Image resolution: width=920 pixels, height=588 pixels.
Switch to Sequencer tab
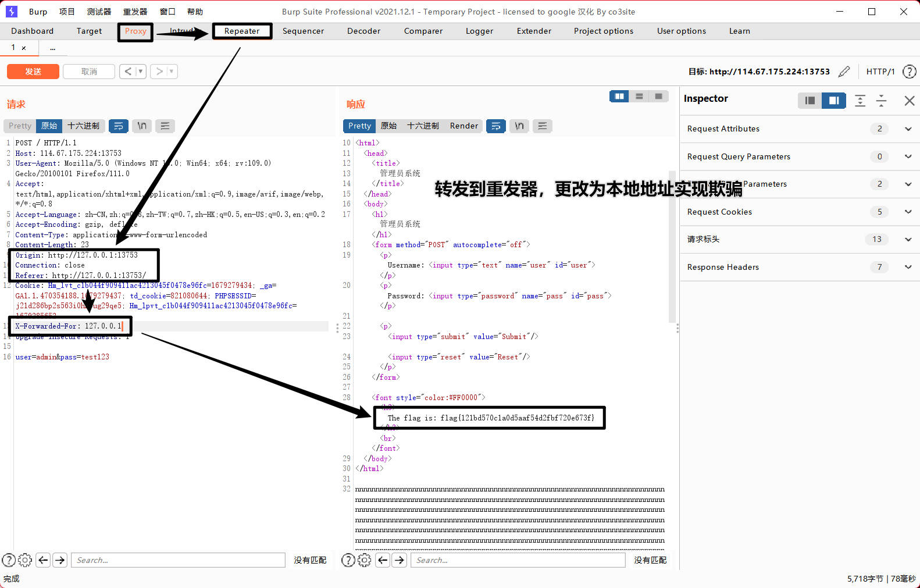click(x=303, y=31)
